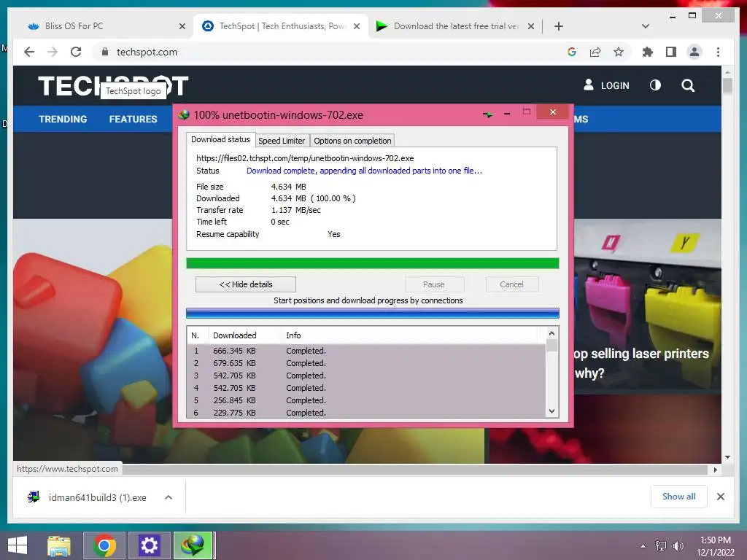
Task: Select the Speed Limiter tab
Action: [282, 141]
